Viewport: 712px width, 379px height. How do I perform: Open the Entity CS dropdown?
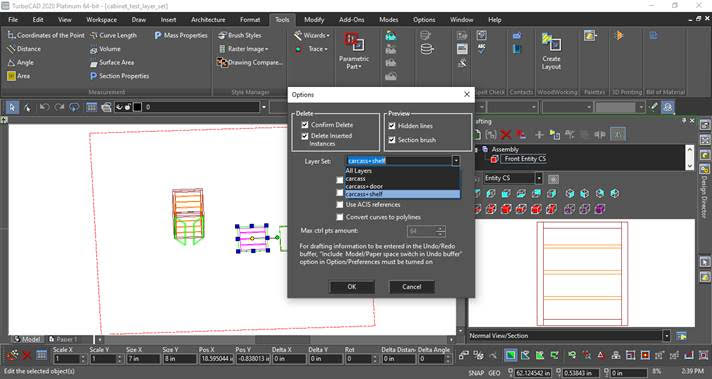pos(539,178)
